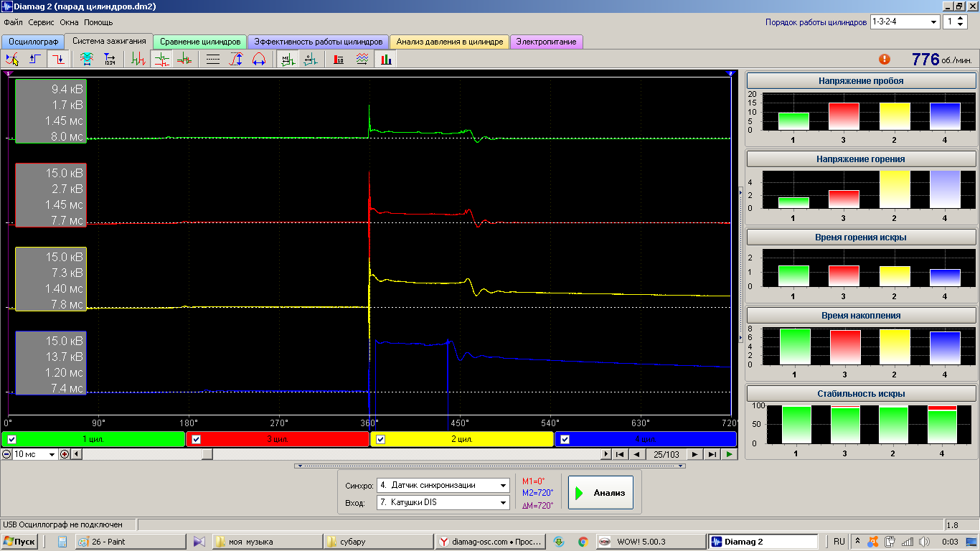
Task: Select the overlaid waveforms view icon
Action: coord(184,60)
